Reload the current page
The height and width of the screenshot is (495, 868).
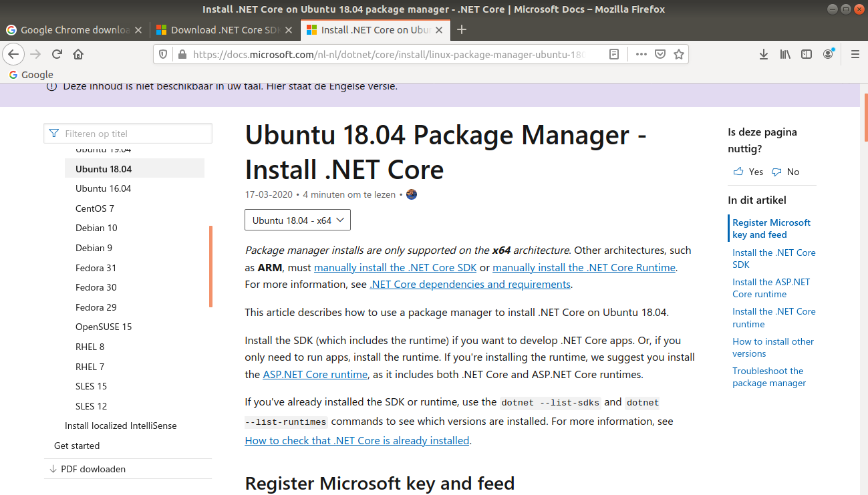click(x=57, y=54)
